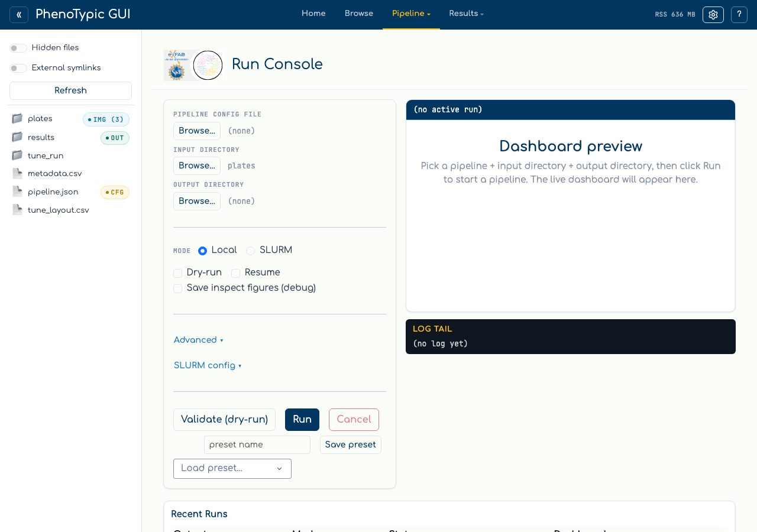Click the LOG TAIL heading
757x532 pixels.
tap(432, 329)
